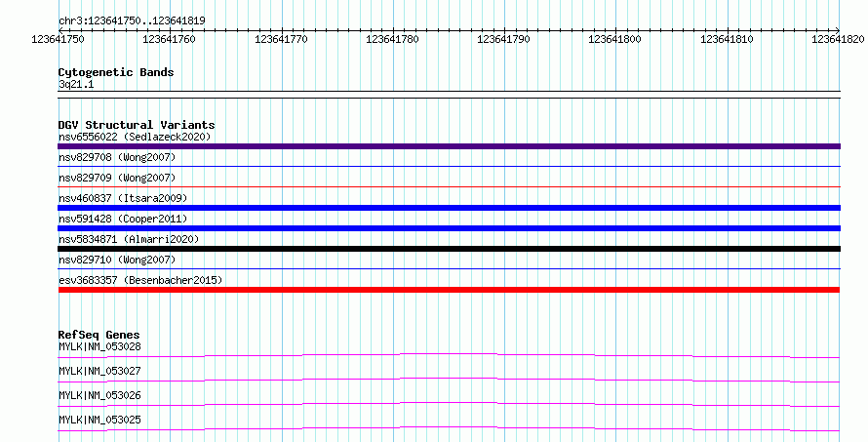Image resolution: width=868 pixels, height=442 pixels.
Task: Select the red esv3683357 variant bar
Action: point(449,290)
